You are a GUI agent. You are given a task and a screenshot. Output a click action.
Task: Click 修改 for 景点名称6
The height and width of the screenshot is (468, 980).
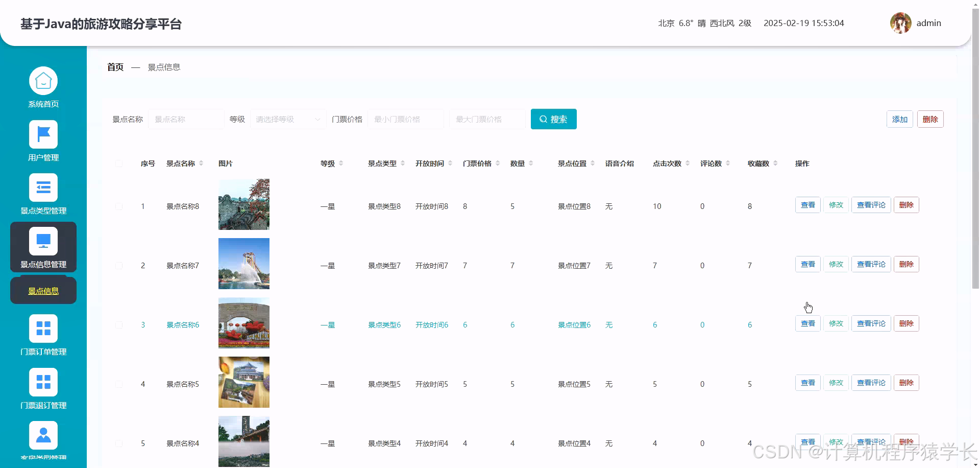pyautogui.click(x=836, y=323)
